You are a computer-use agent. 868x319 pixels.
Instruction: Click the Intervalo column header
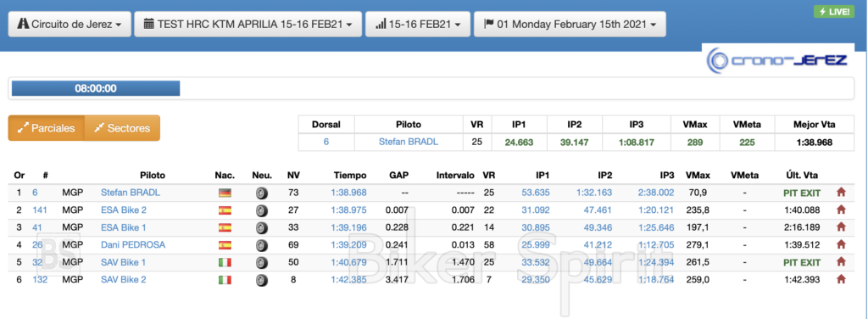tap(455, 176)
